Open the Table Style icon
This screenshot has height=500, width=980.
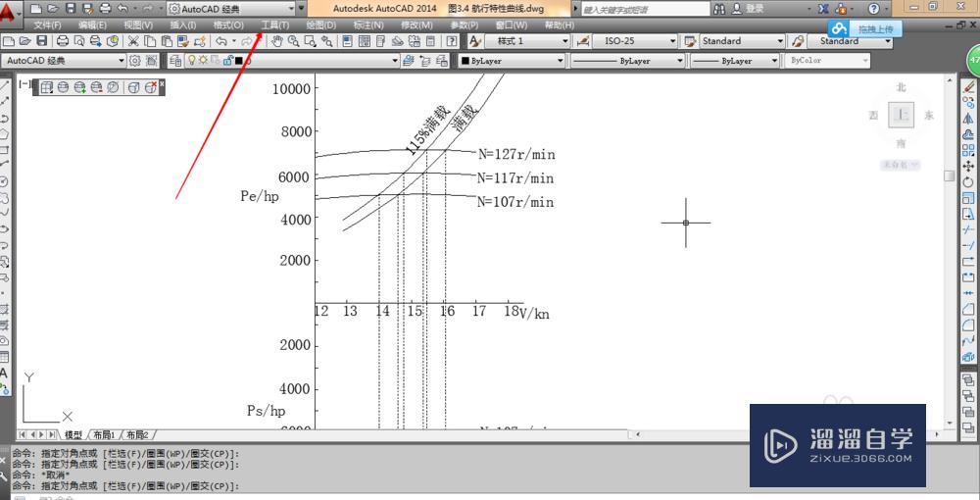pos(690,41)
